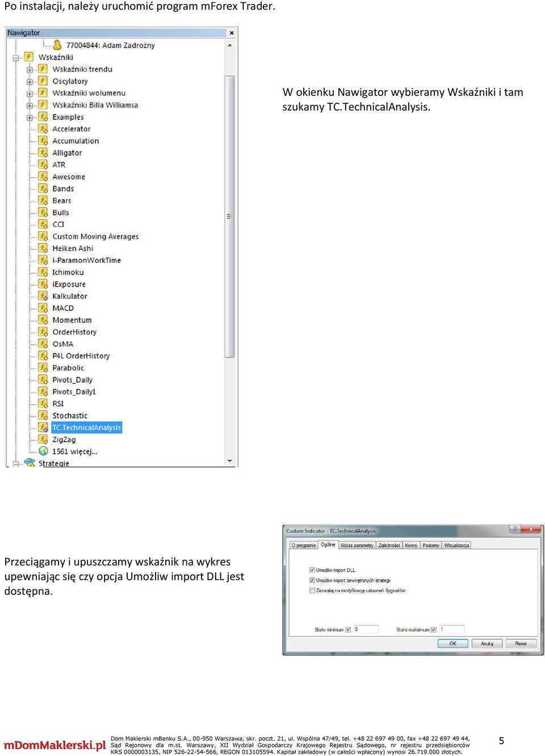
Task: Click the Bands indicator icon
Action: [43, 188]
